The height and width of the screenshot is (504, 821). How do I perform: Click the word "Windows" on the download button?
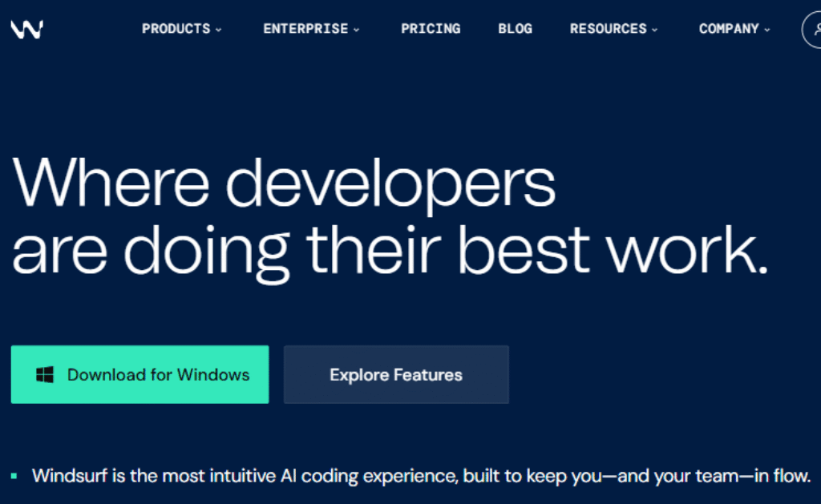213,375
